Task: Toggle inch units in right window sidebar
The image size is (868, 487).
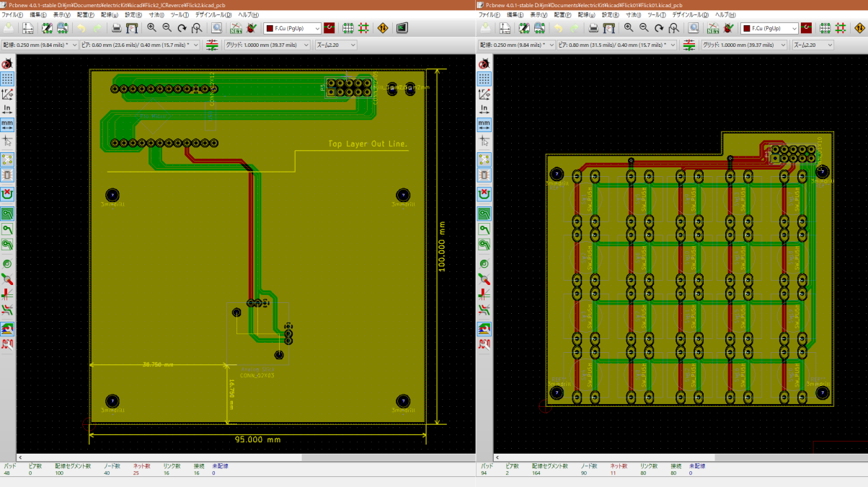Action: click(x=484, y=110)
